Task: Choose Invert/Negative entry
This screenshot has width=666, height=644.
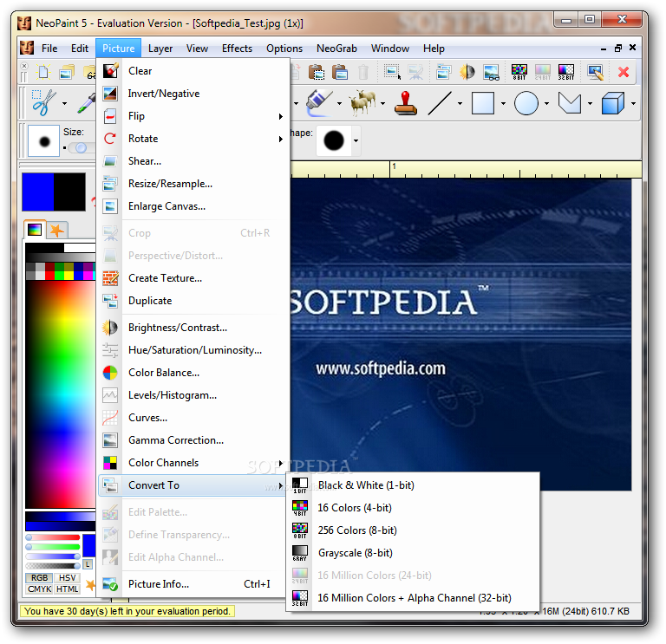Action: pos(194,94)
